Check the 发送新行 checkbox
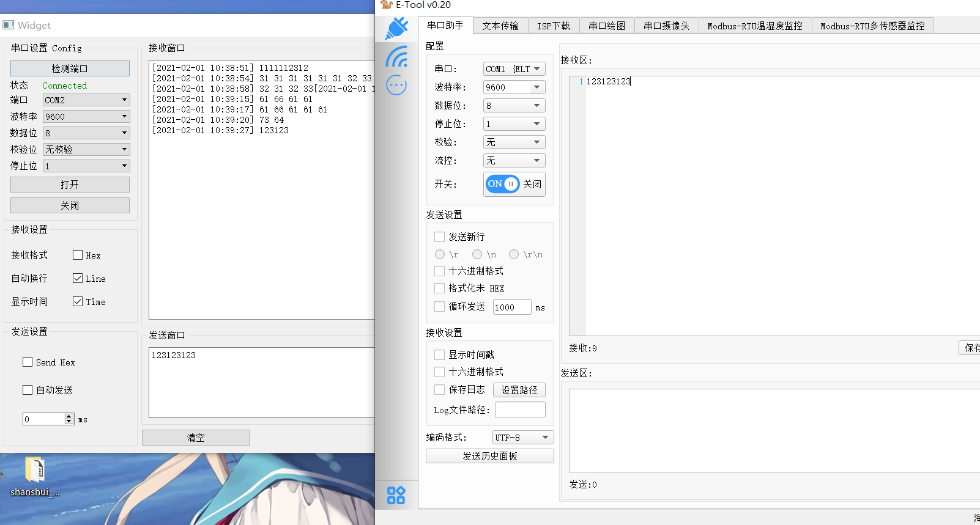 (439, 237)
